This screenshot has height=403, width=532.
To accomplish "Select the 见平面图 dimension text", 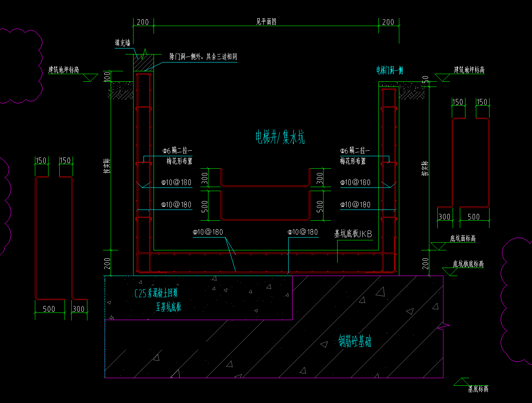I will pyautogui.click(x=266, y=22).
